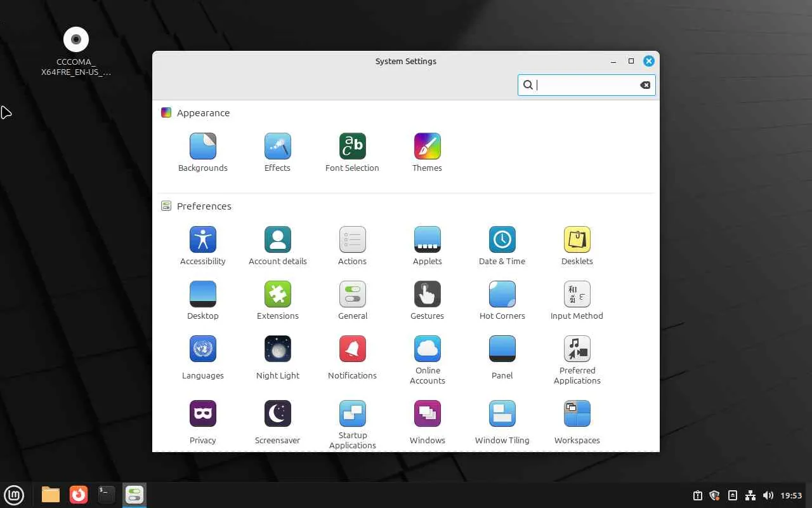
Task: Open the Linux Mint start menu
Action: tap(14, 495)
